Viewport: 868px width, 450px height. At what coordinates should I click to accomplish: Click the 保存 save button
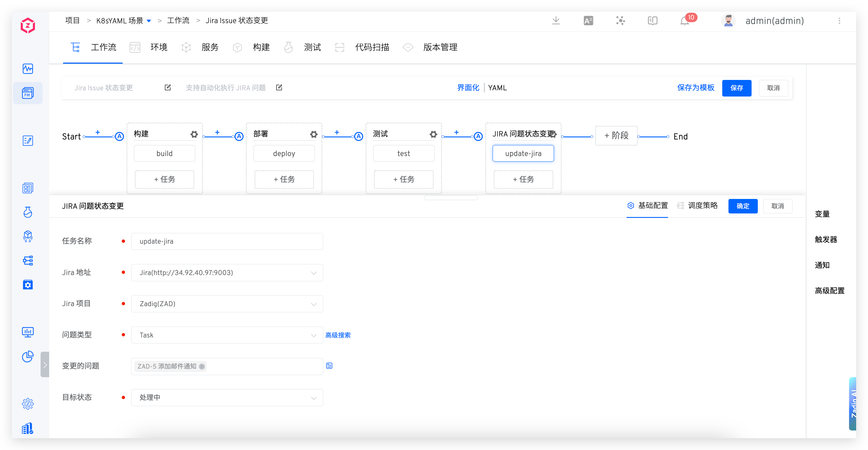pyautogui.click(x=736, y=88)
